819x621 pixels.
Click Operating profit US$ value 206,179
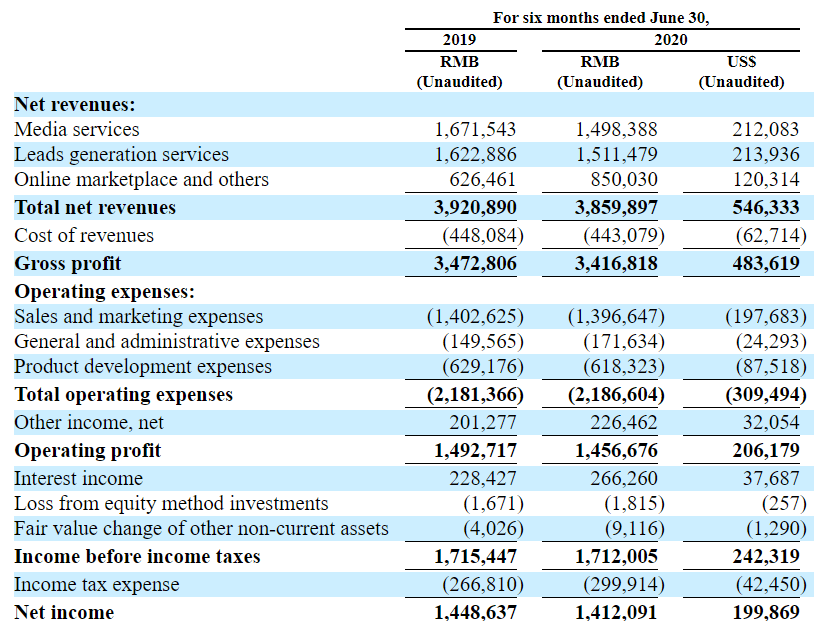766,451
